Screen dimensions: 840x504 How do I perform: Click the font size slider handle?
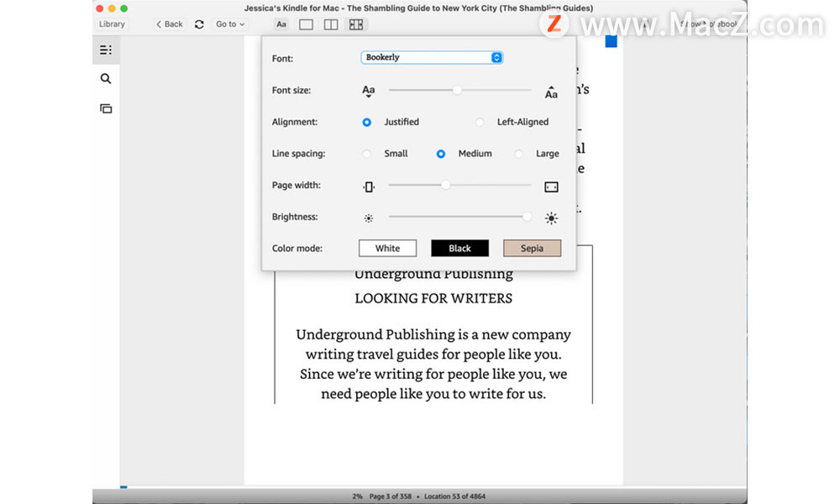tap(457, 90)
